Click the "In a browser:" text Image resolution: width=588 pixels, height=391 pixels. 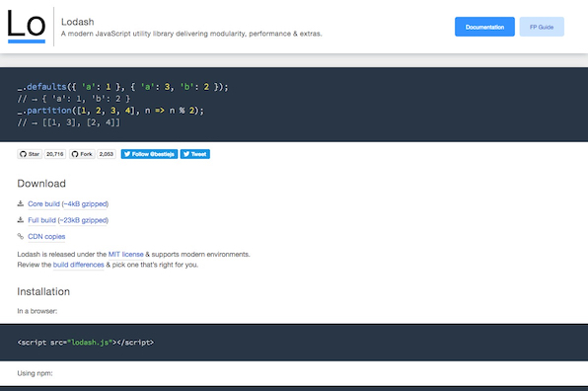pyautogui.click(x=37, y=311)
